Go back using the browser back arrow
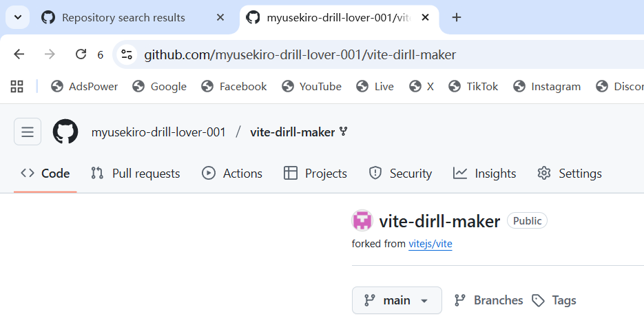The height and width of the screenshot is (323, 644). click(19, 54)
